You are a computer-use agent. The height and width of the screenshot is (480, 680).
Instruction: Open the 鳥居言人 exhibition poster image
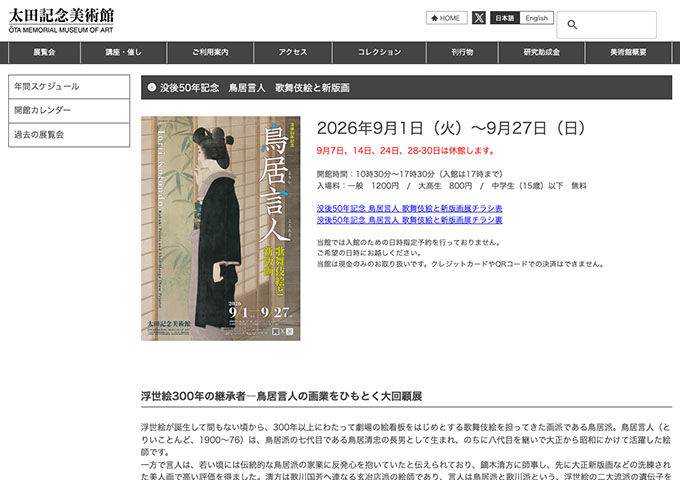pyautogui.click(x=221, y=228)
